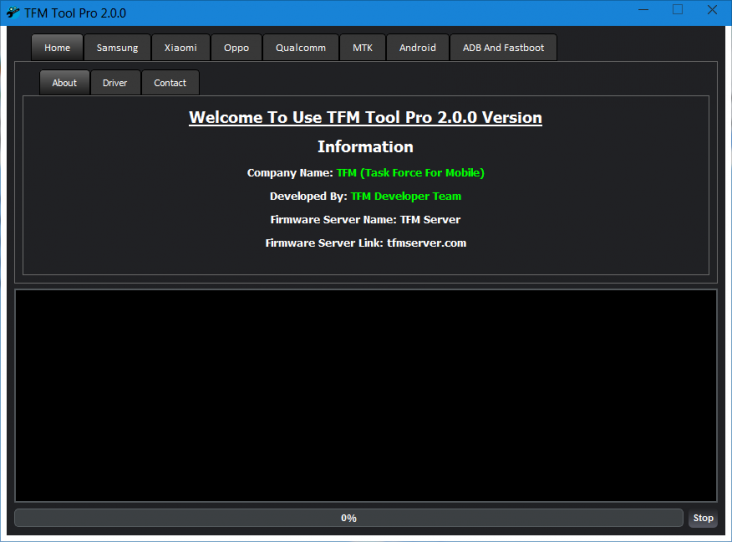Image resolution: width=732 pixels, height=542 pixels.
Task: Click the 'Welcome To Use TFM Tool Pro' heading
Action: click(366, 118)
